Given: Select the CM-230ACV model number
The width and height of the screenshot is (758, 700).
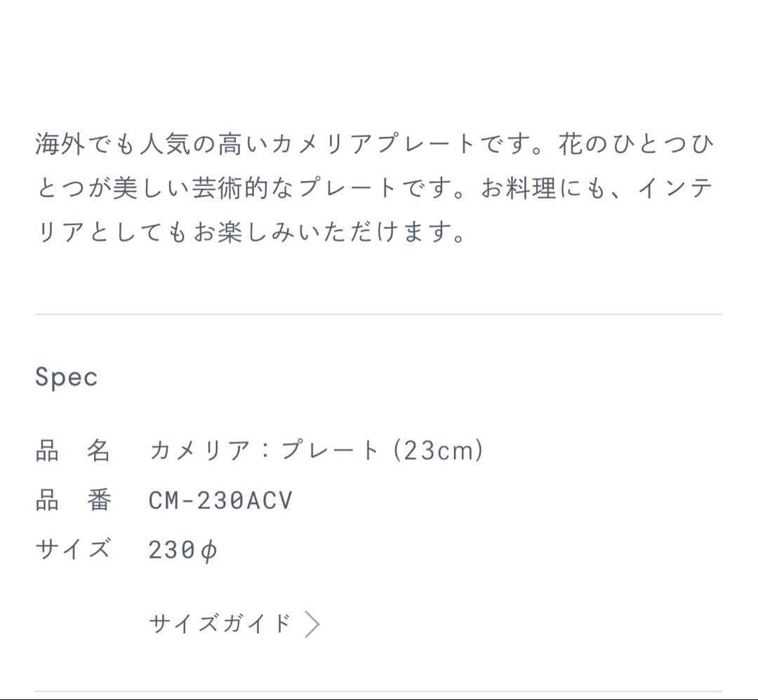Looking at the screenshot, I should pyautogui.click(x=220, y=501).
